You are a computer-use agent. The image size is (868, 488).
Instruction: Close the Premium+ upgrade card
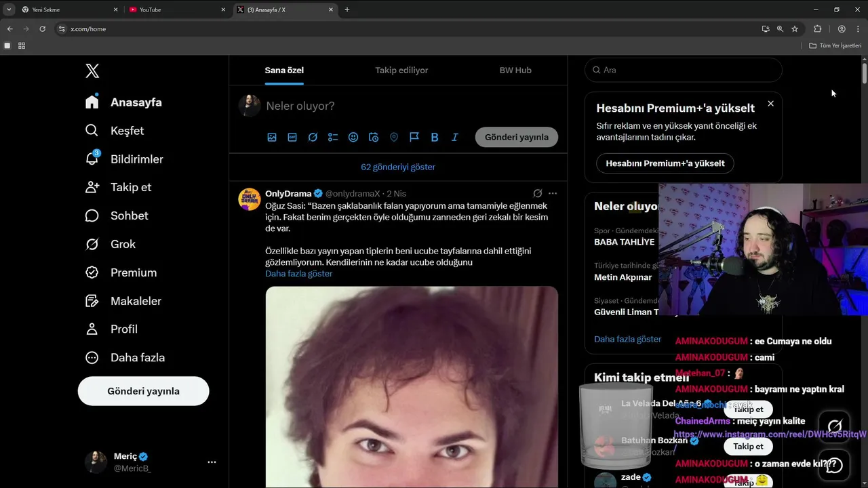point(770,104)
